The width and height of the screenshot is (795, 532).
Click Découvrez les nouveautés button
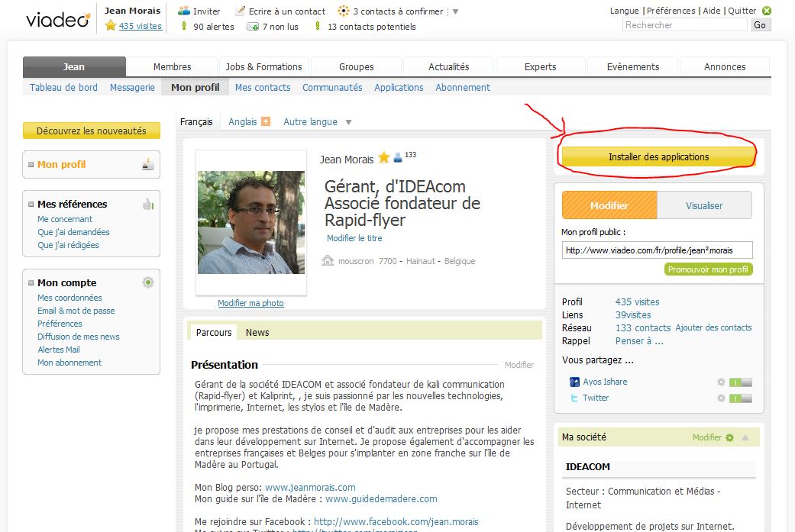[x=92, y=131]
